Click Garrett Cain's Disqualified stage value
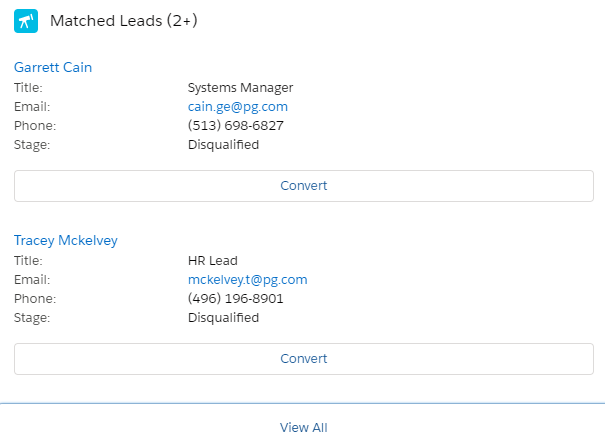The height and width of the screenshot is (448, 605). click(223, 144)
